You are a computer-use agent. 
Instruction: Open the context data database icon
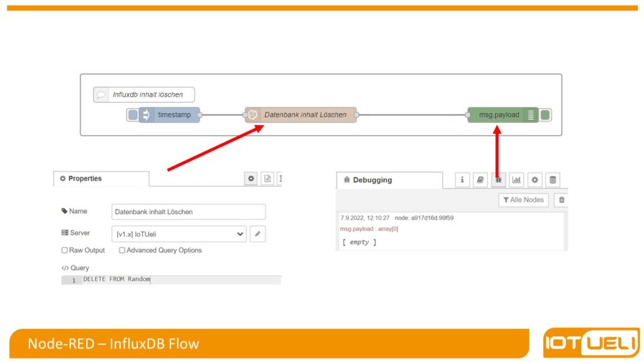coord(552,180)
